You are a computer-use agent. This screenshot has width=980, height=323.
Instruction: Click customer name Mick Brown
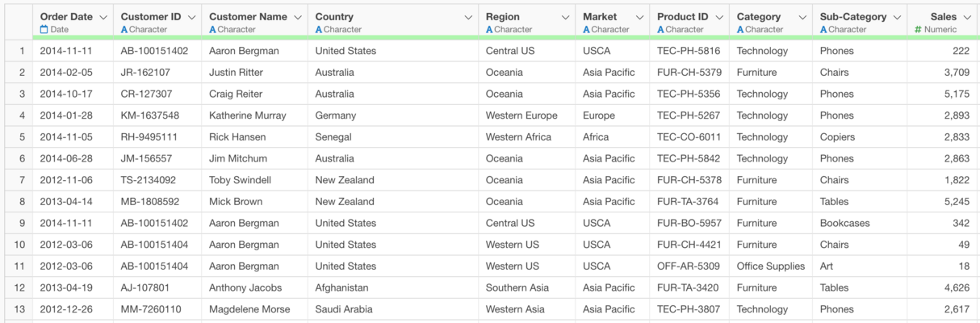(236, 202)
